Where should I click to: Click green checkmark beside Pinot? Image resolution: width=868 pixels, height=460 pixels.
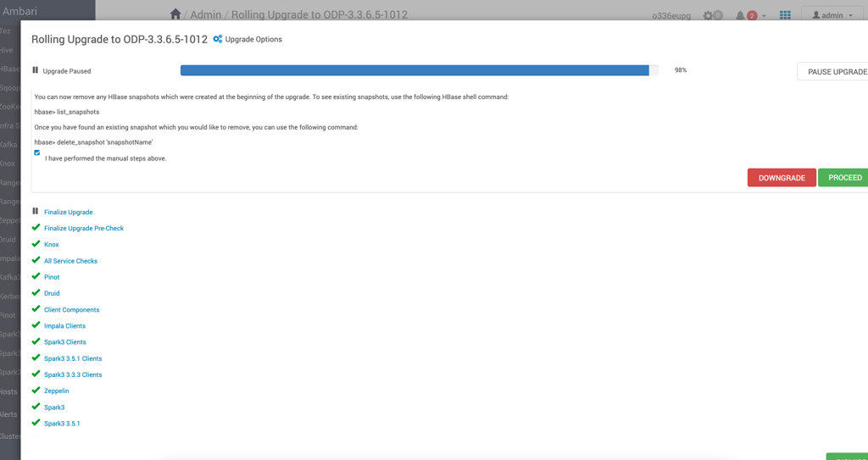point(36,276)
